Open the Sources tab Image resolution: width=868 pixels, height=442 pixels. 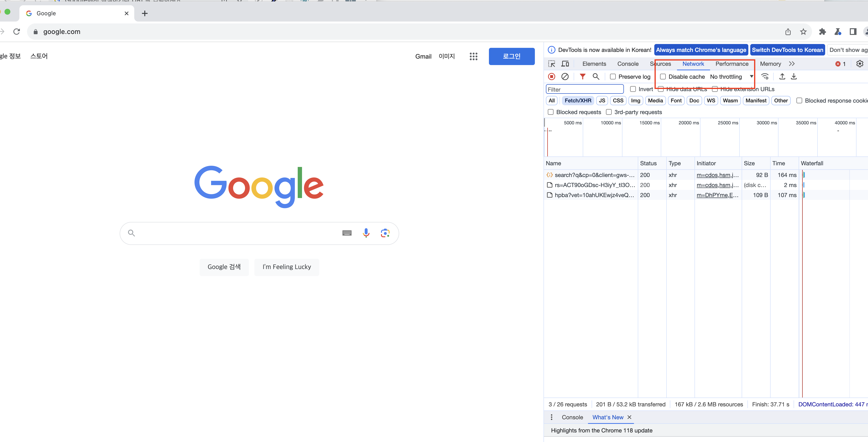pyautogui.click(x=661, y=64)
